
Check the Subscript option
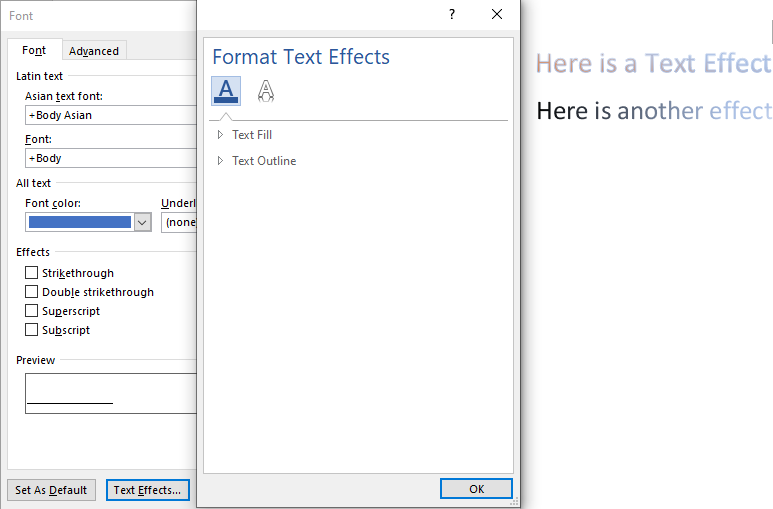tap(32, 329)
